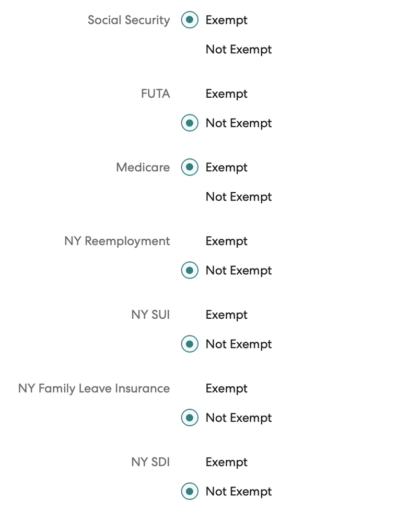420x522 pixels.
Task: Select Exempt for Social Security
Action: pos(189,20)
